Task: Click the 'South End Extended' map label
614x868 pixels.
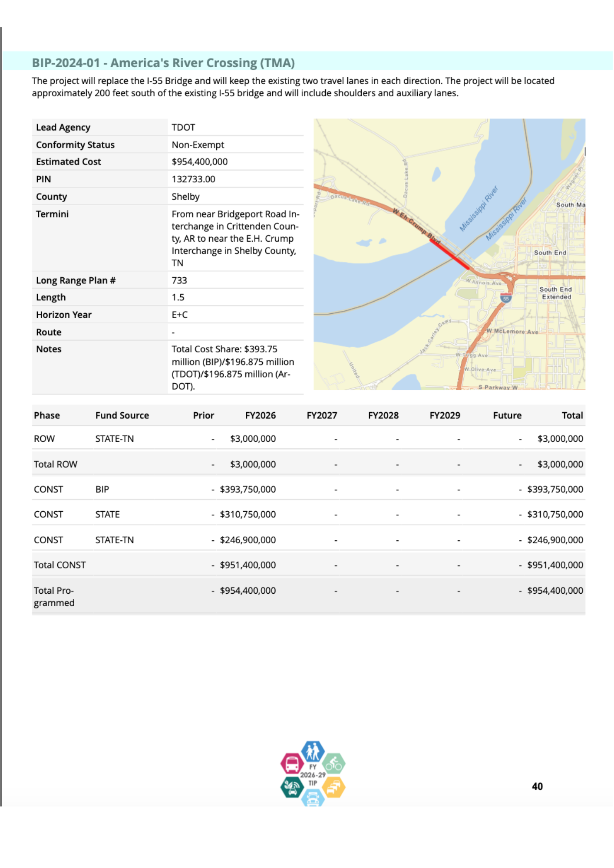Action: click(x=556, y=293)
